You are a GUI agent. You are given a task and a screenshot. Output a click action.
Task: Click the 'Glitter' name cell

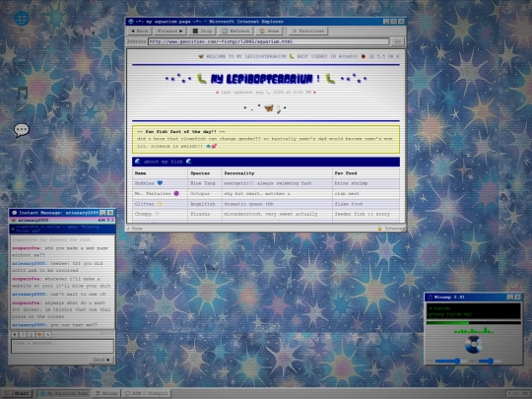tap(160, 204)
